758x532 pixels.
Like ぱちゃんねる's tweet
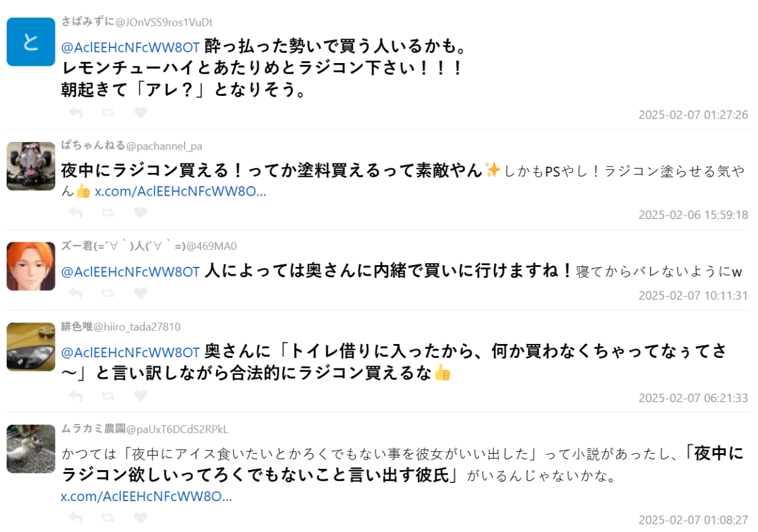[140, 213]
